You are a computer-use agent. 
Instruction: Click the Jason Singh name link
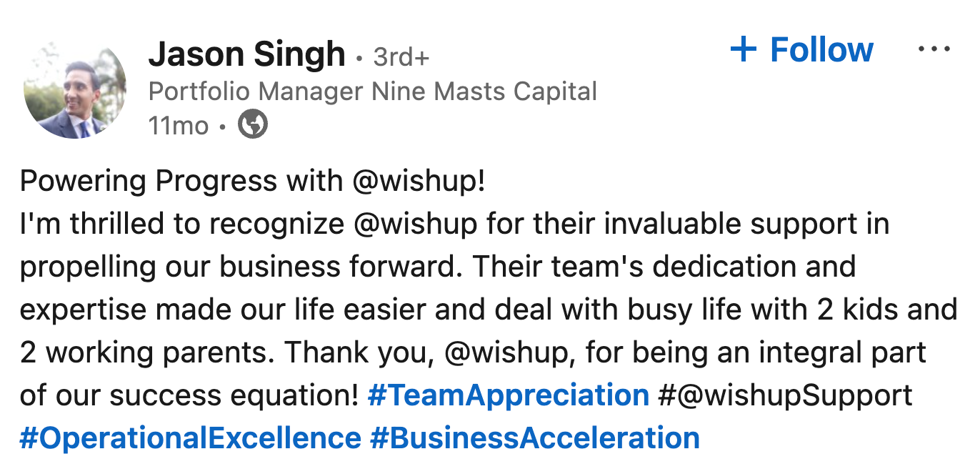(x=246, y=54)
